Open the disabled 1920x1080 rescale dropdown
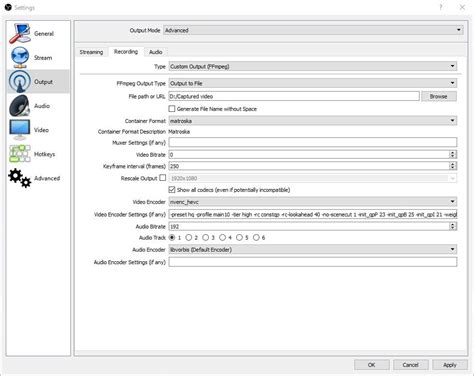 click(x=313, y=178)
